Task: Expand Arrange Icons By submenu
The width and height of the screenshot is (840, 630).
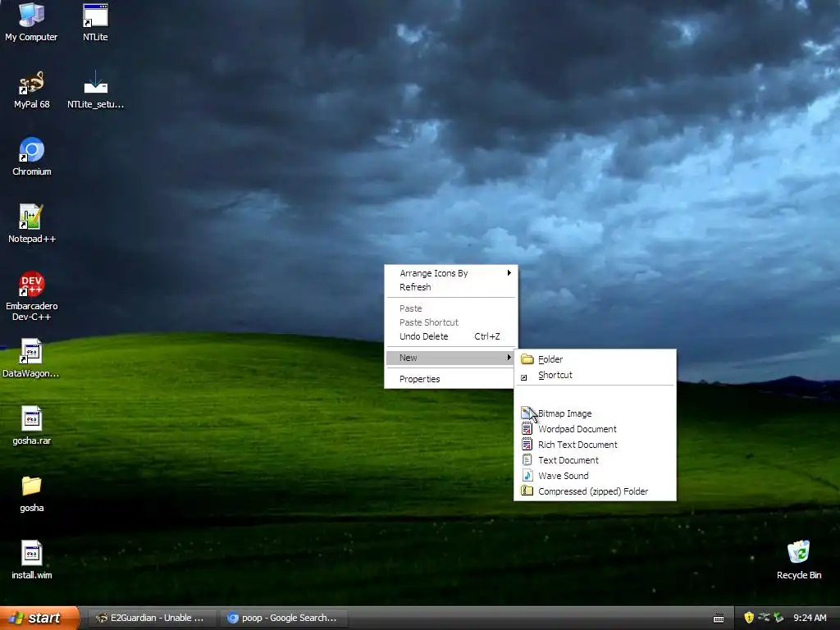Action: tap(450, 273)
